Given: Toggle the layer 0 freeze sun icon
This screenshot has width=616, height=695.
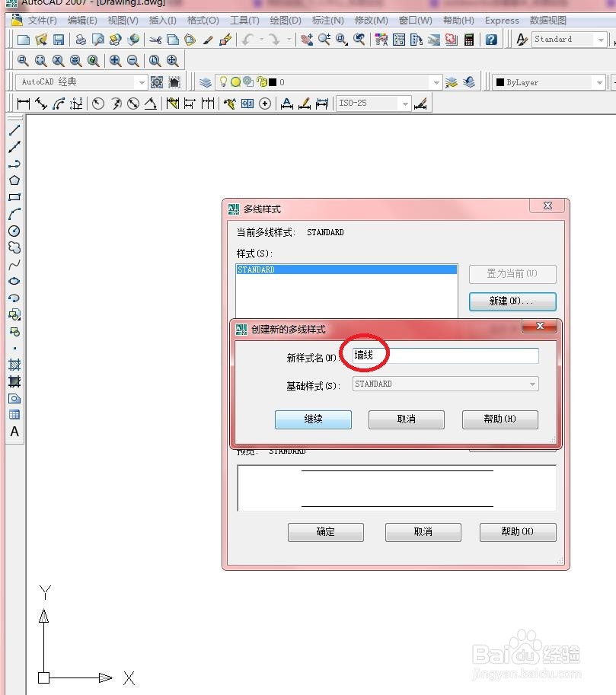Looking at the screenshot, I should click(235, 82).
